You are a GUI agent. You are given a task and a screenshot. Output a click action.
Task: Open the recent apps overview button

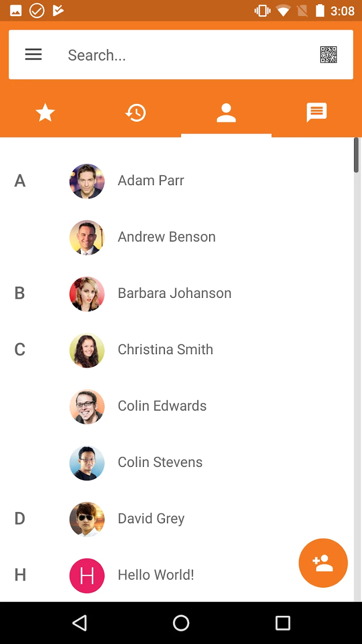coord(282,623)
